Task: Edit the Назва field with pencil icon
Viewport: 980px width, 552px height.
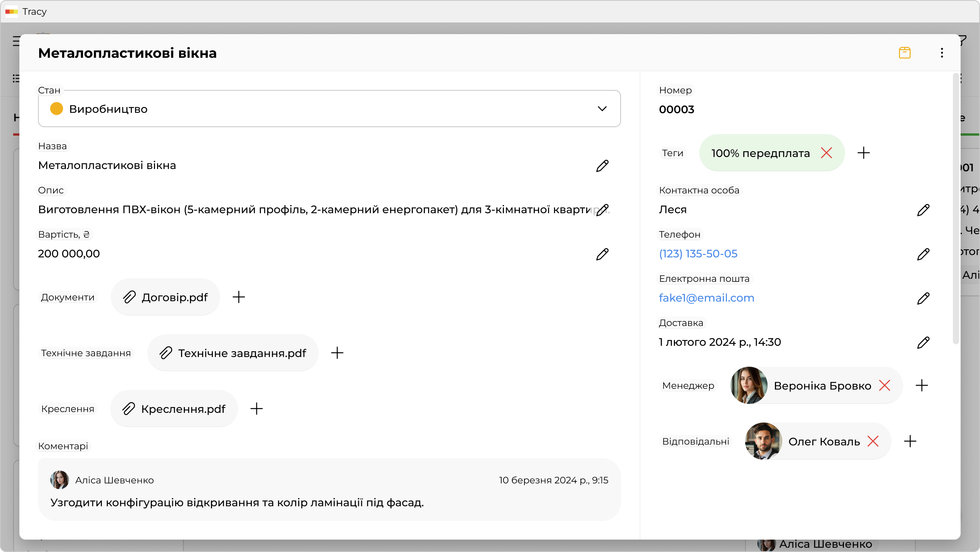Action: pos(602,166)
